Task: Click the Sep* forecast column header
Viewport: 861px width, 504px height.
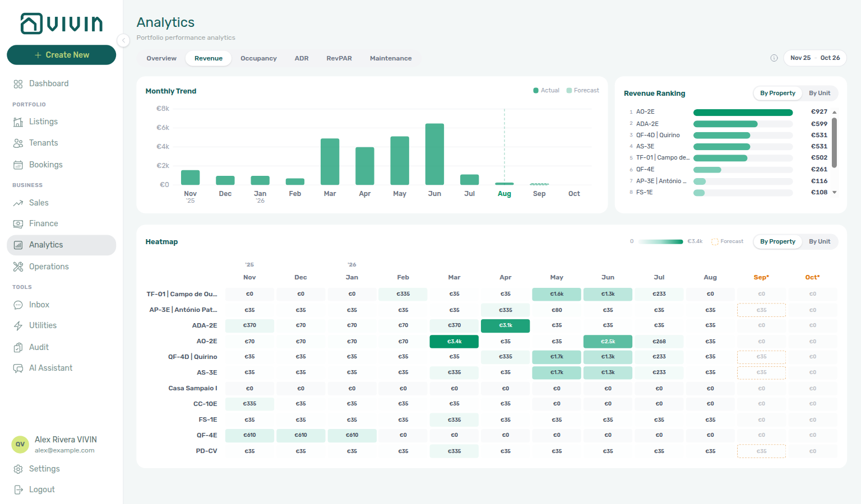Action: [x=761, y=277]
